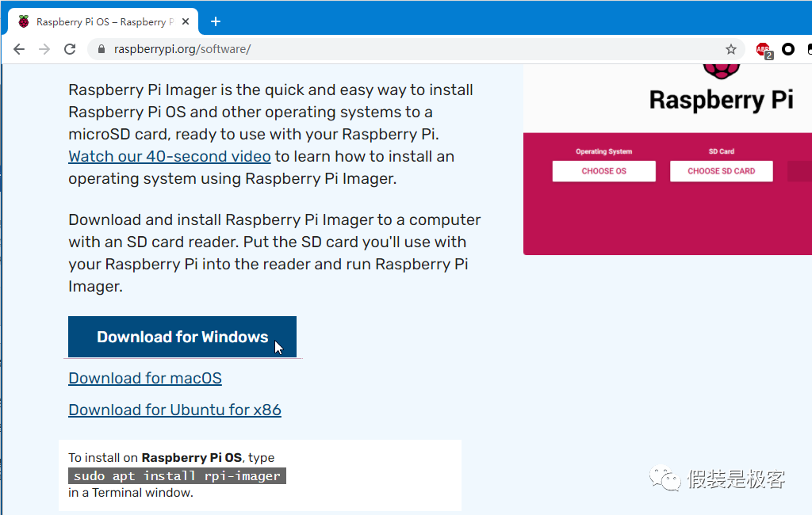The image size is (812, 515).
Task: Click the 'in a Terminal window.' text
Action: click(x=131, y=493)
